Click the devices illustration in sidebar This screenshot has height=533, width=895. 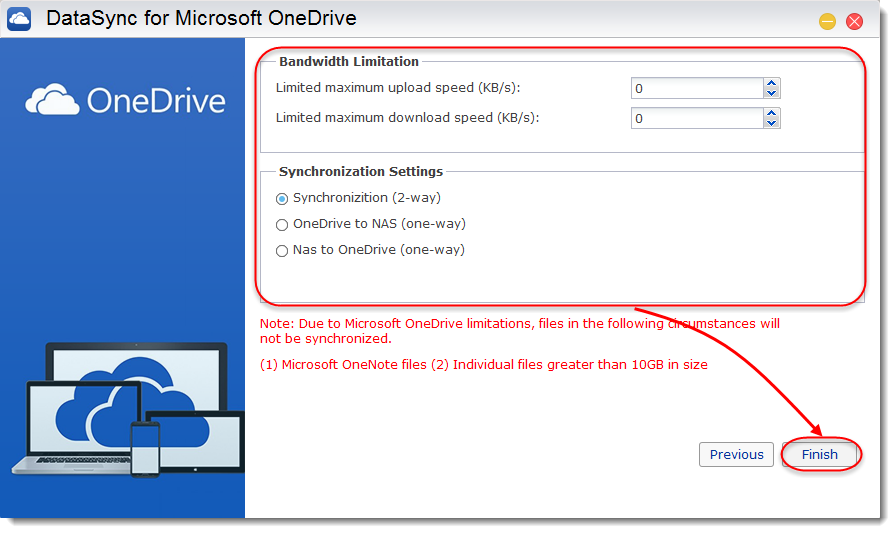[128, 410]
